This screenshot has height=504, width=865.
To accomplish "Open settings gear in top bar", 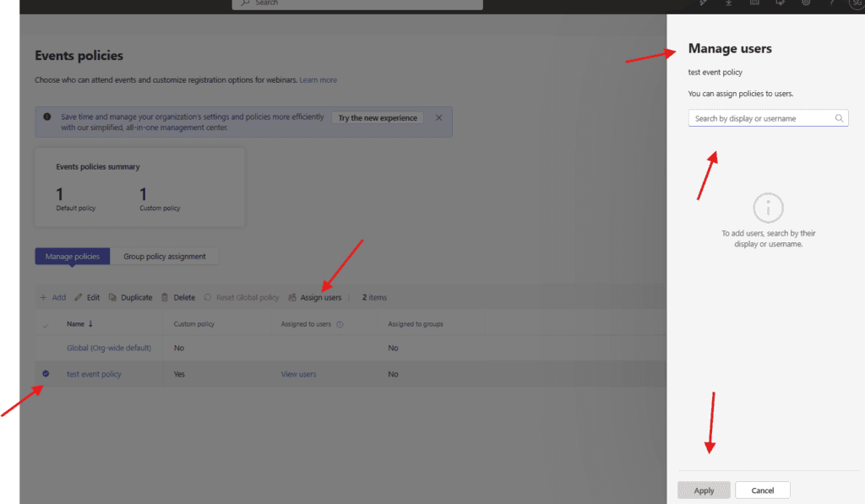I will 806,3.
